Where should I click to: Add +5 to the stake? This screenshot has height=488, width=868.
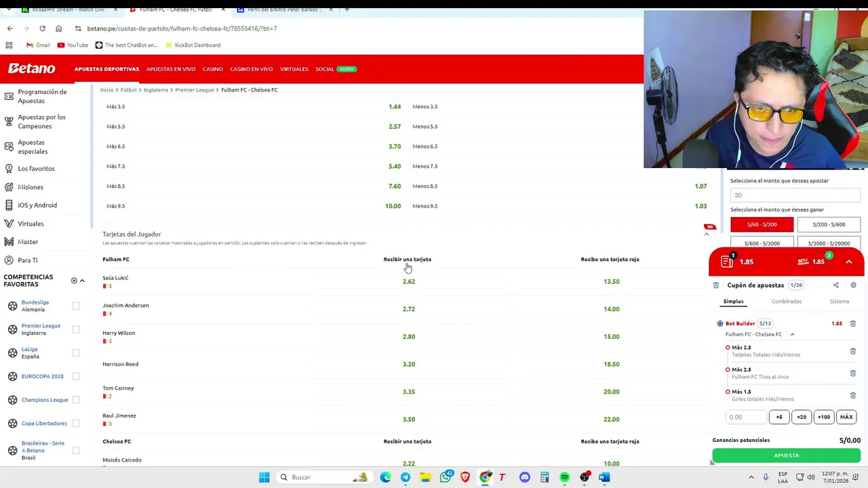point(779,417)
